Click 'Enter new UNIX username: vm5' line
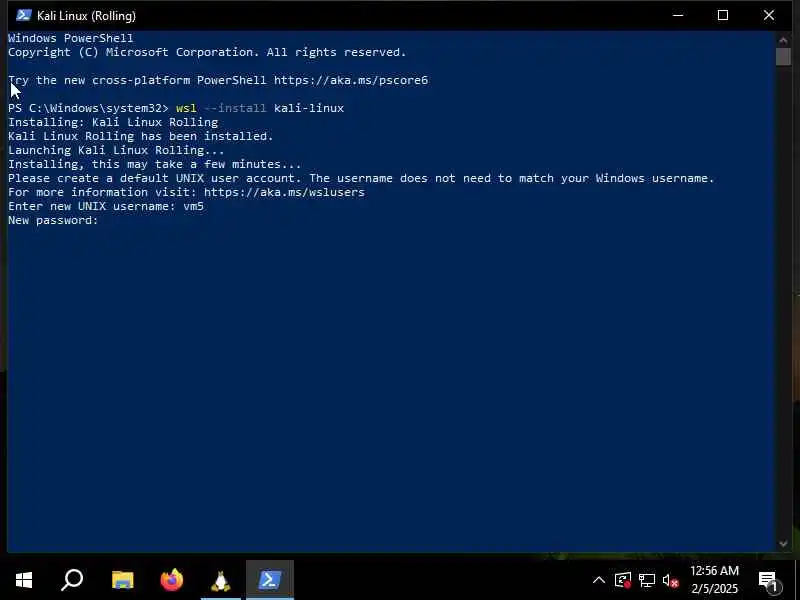This screenshot has height=600, width=800. tap(106, 206)
